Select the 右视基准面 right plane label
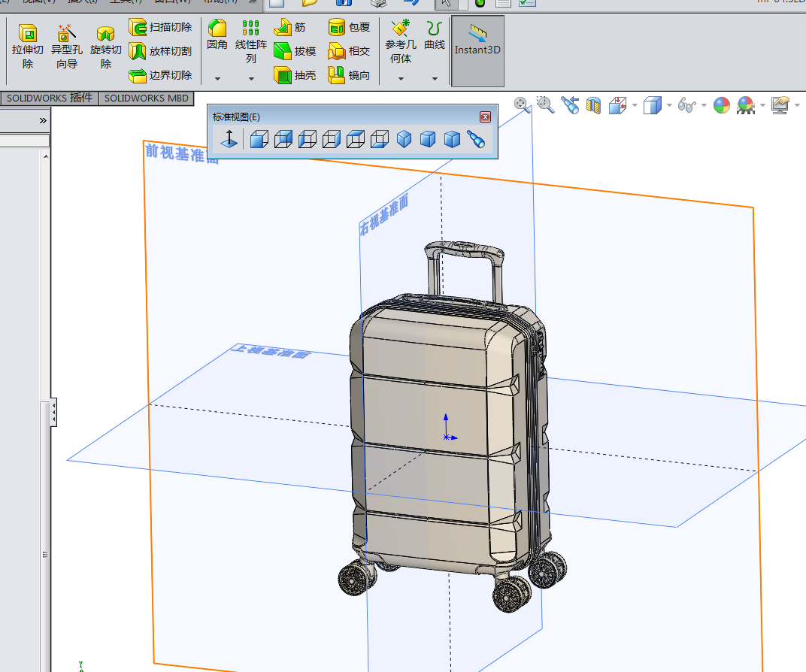Screen dimensions: 806x672 (384, 214)
